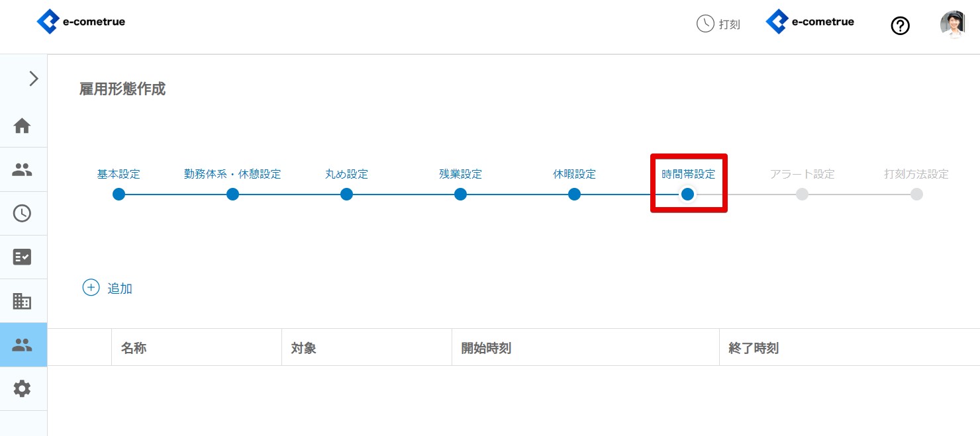Screen dimensions: 980x436
Task: Expand the sidebar with the chevron arrow
Action: (34, 79)
